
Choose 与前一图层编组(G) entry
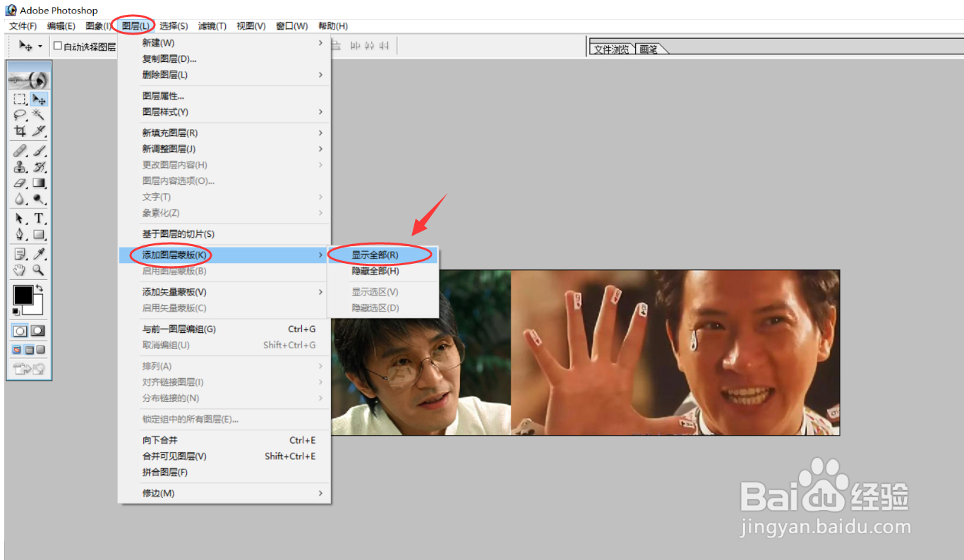[224, 329]
